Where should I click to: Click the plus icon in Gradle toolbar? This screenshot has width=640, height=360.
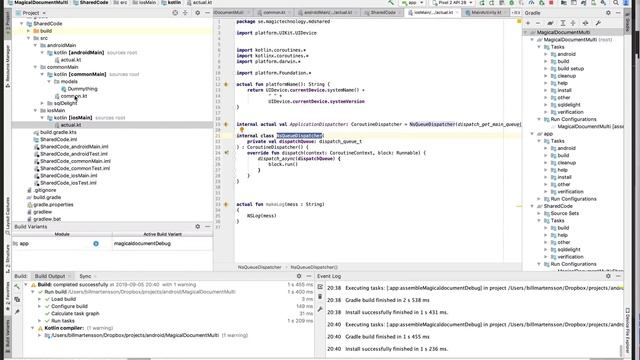pos(528,23)
